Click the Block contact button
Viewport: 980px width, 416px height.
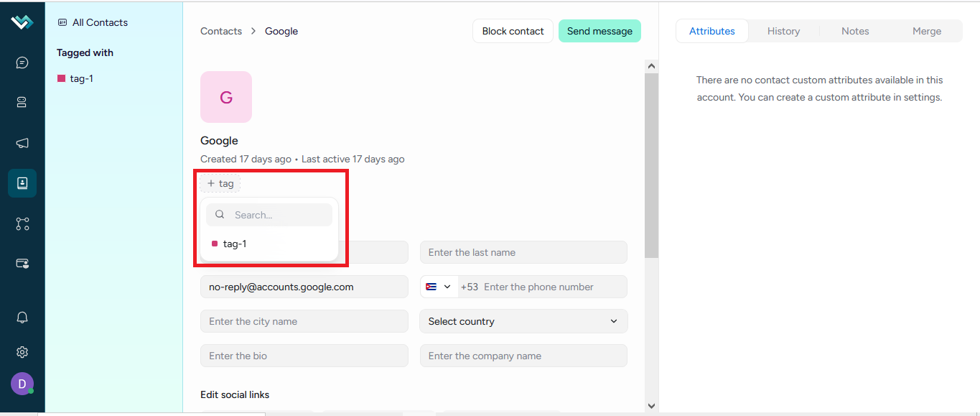click(513, 31)
